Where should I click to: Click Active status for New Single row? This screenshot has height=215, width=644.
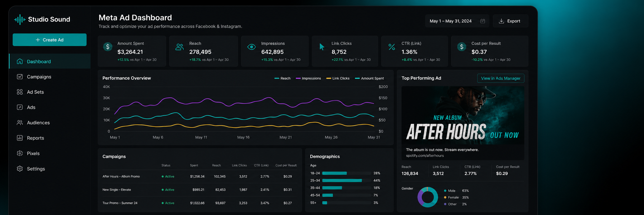pos(168,190)
